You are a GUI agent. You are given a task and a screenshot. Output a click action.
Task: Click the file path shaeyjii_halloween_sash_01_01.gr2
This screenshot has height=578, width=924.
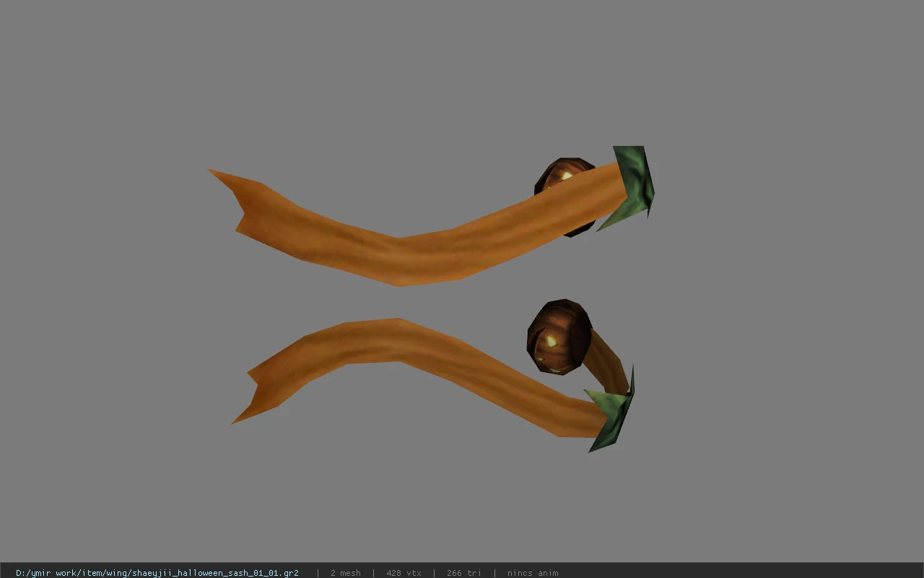click(x=157, y=573)
